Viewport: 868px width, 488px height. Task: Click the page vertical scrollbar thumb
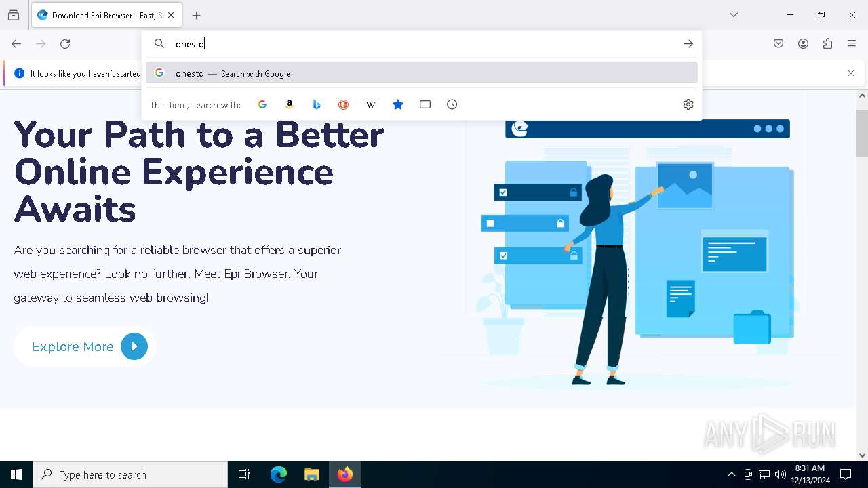coord(862,133)
